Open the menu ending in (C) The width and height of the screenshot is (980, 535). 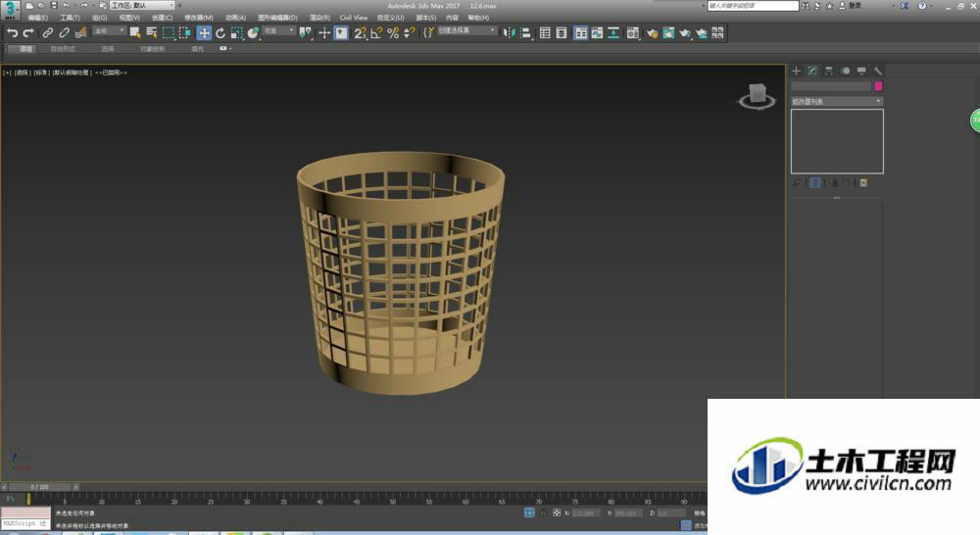pos(162,18)
